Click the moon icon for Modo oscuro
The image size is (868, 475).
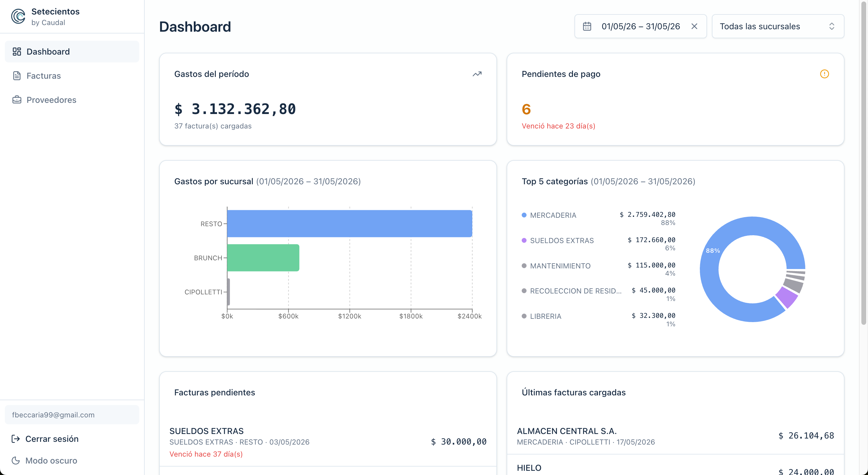15,460
